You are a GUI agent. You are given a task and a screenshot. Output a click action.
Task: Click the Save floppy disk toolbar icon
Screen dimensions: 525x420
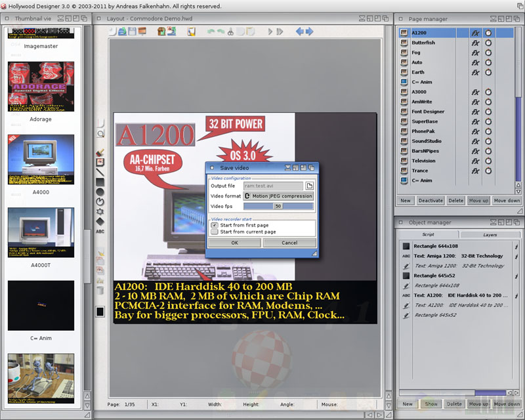point(133,31)
